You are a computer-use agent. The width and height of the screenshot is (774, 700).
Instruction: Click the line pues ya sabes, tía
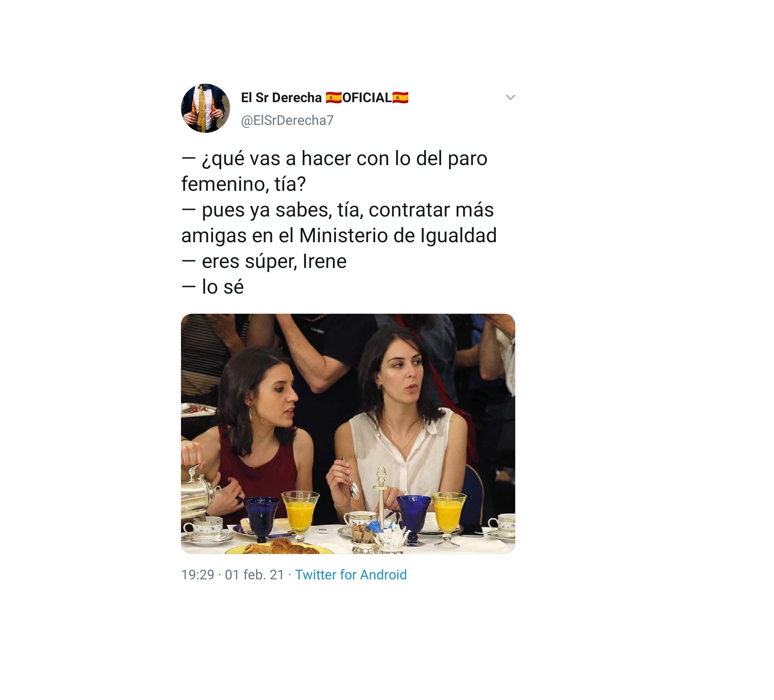pyautogui.click(x=338, y=210)
